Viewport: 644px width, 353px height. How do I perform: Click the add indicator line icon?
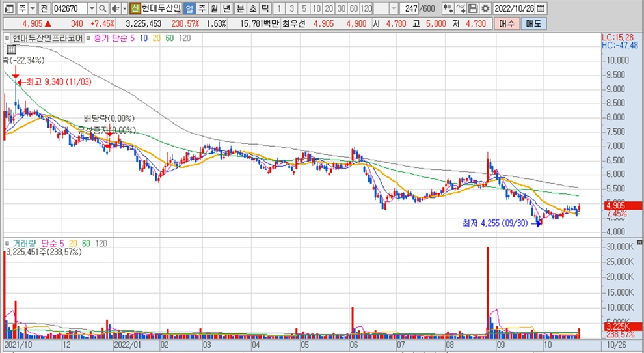pyautogui.click(x=461, y=8)
